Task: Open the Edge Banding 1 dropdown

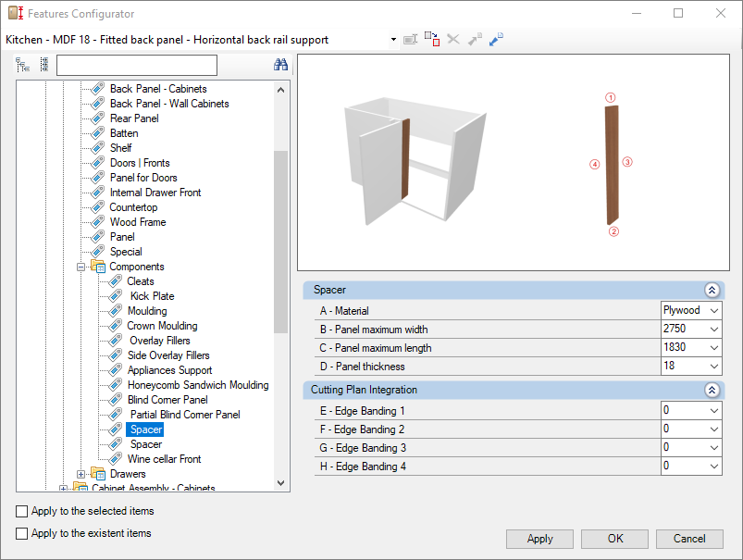Action: (x=714, y=411)
